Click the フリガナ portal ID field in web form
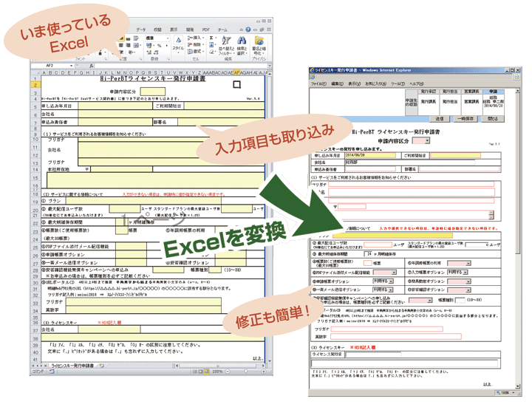 tap(386, 329)
